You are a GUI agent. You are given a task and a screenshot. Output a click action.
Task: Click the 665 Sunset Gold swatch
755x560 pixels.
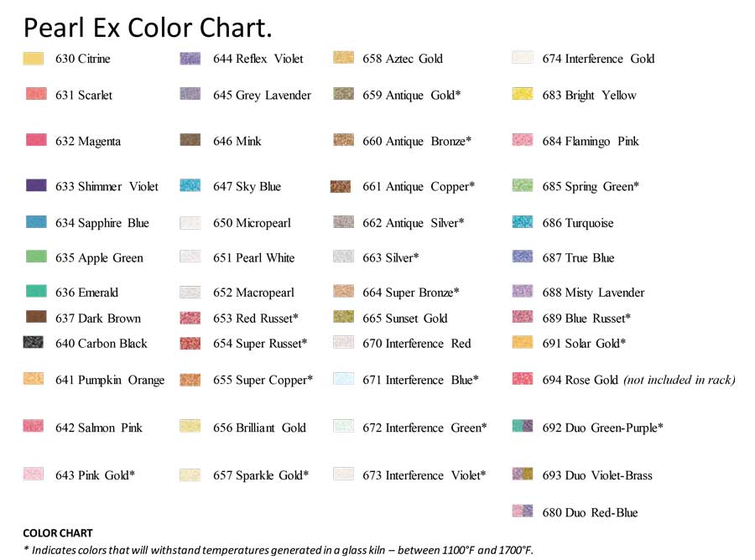344,317
